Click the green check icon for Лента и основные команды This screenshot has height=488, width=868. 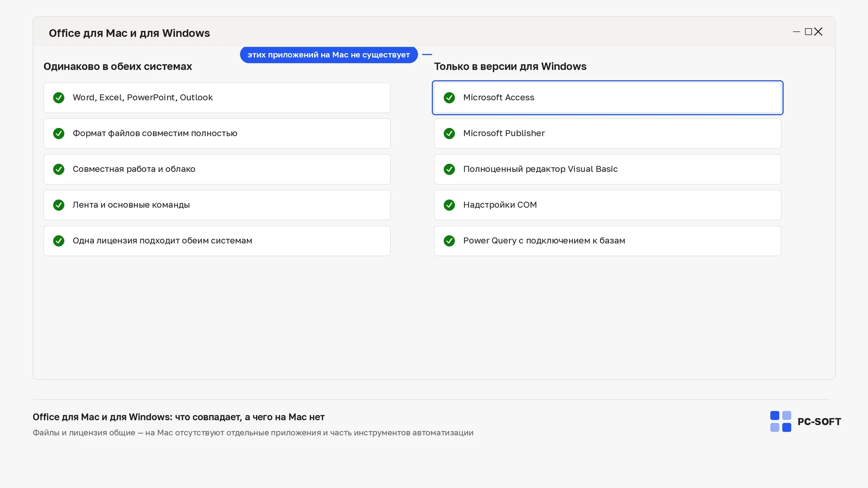pyautogui.click(x=59, y=205)
